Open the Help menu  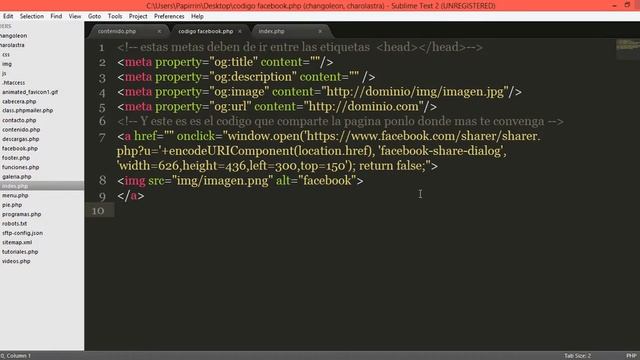point(197,16)
